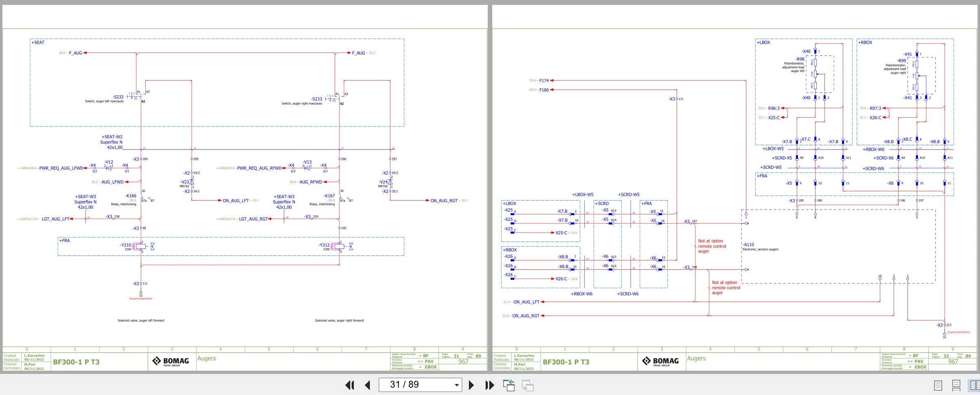
Task: Select the -R98 potentiometer label
Action: 800,59
